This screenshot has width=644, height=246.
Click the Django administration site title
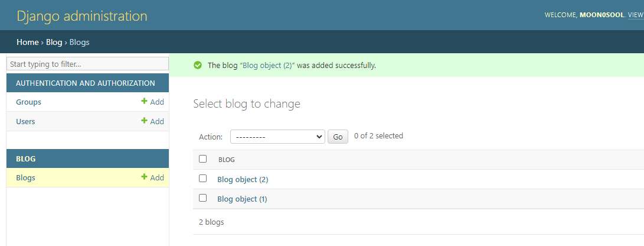(82, 16)
